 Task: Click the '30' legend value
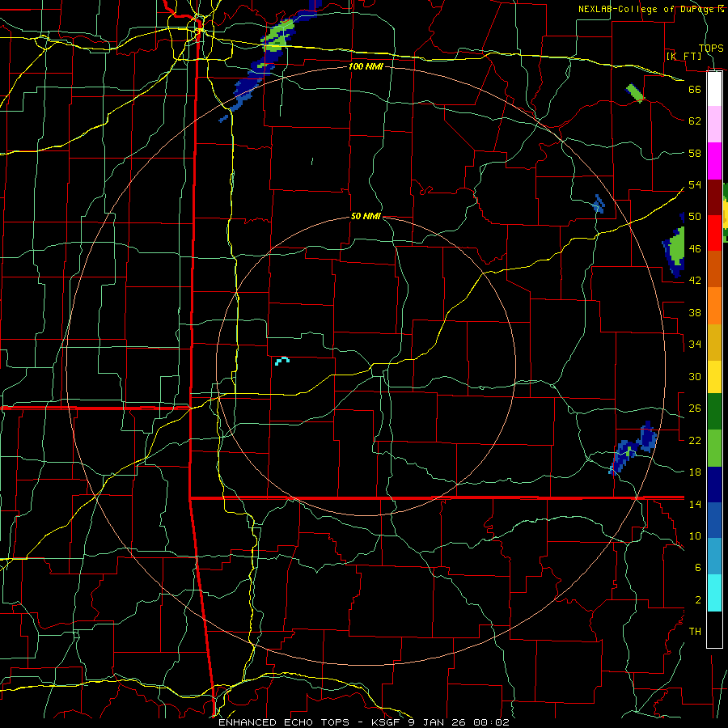pos(695,376)
